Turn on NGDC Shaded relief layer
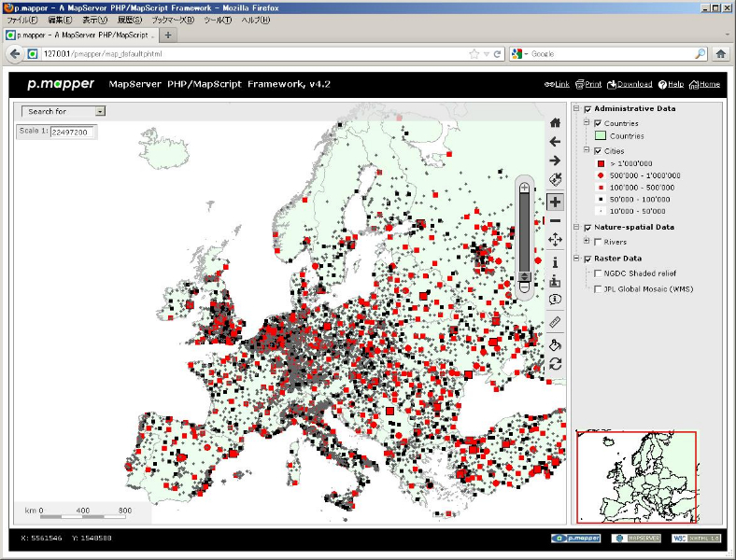 (x=598, y=273)
